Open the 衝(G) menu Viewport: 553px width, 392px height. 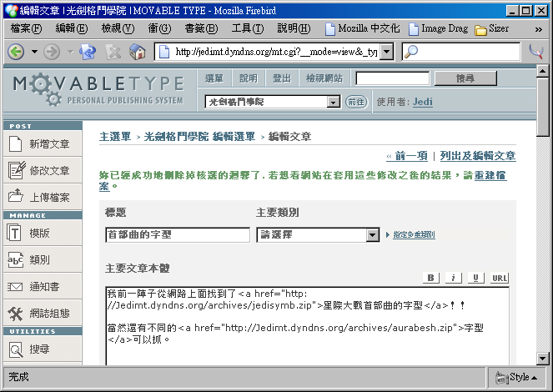(159, 28)
